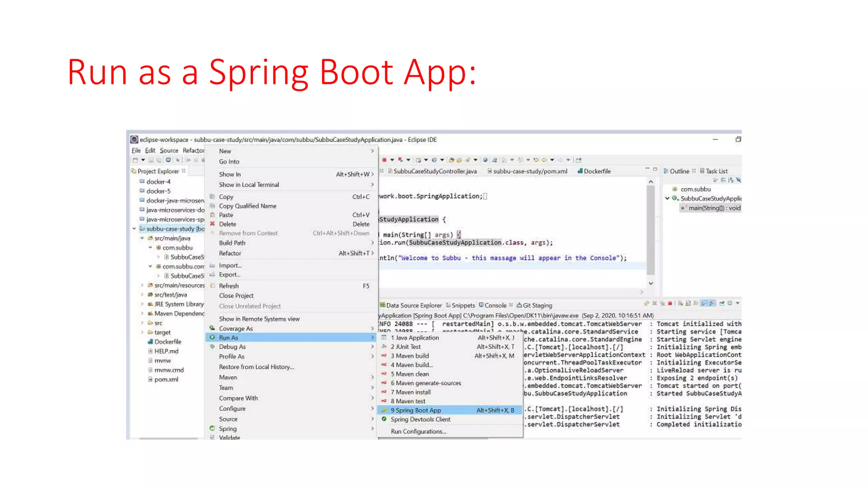This screenshot has height=488, width=868.
Task: Toggle Show Console When Error Changes
Action: 712,303
